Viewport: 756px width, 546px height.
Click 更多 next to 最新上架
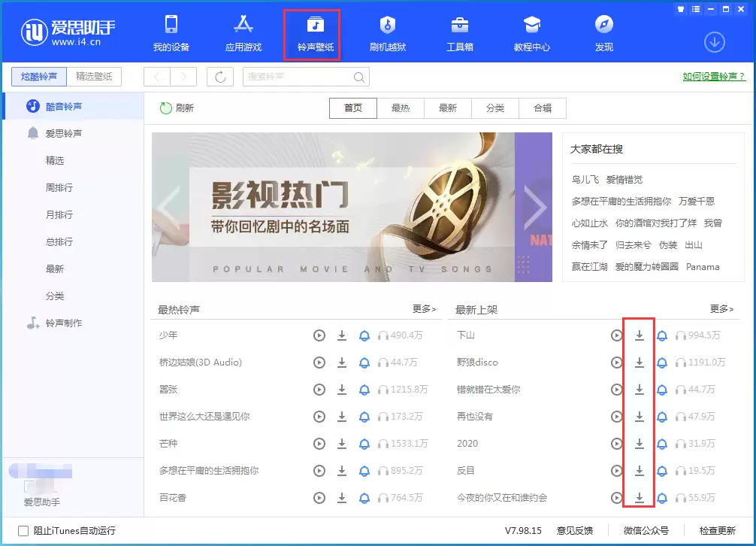721,308
